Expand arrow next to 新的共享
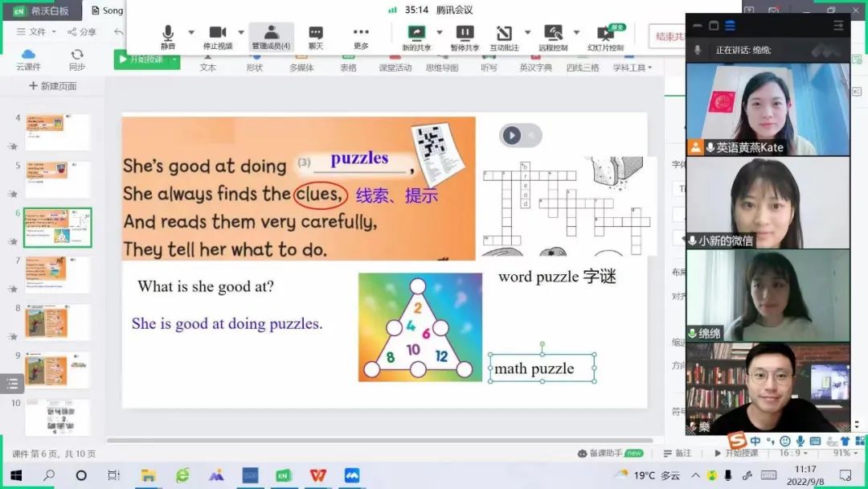Screen dimensions: 868x489 (440, 33)
